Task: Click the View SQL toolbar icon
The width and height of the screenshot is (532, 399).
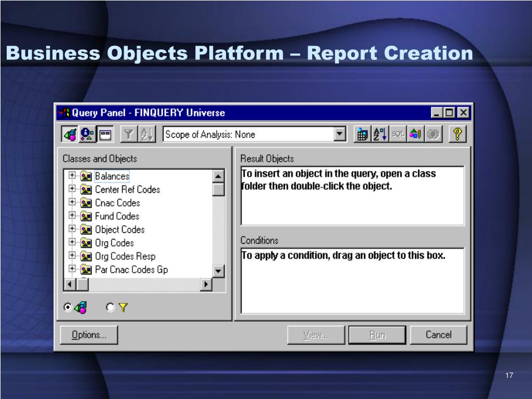Action: (x=397, y=135)
